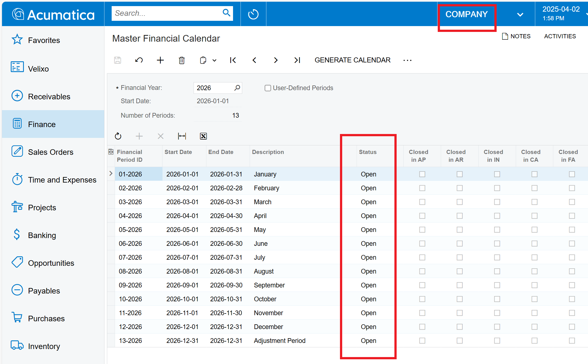Screen dimensions: 588x364
Task: Enable User-Defined Periods checkbox
Action: pos(268,88)
